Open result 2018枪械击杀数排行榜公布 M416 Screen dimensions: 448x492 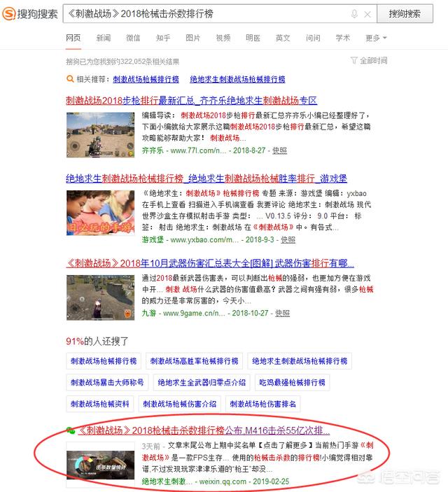click(x=204, y=430)
